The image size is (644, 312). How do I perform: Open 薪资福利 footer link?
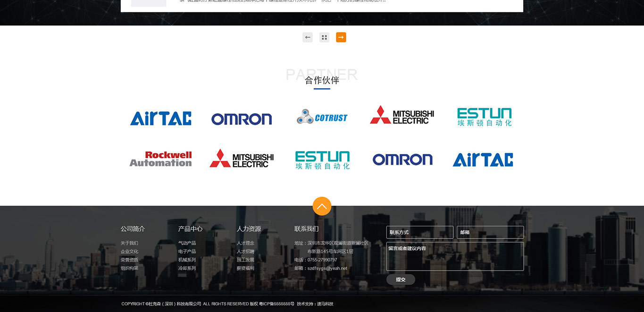coord(245,268)
